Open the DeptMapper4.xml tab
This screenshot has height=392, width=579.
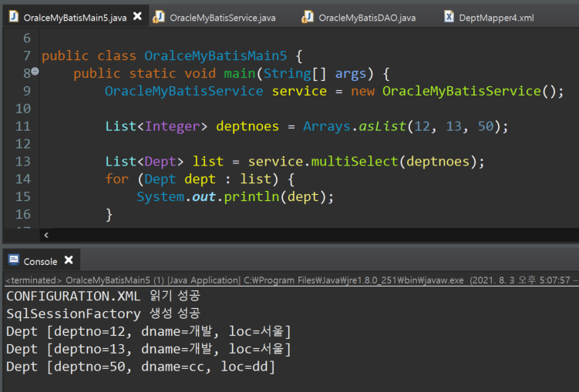click(497, 18)
